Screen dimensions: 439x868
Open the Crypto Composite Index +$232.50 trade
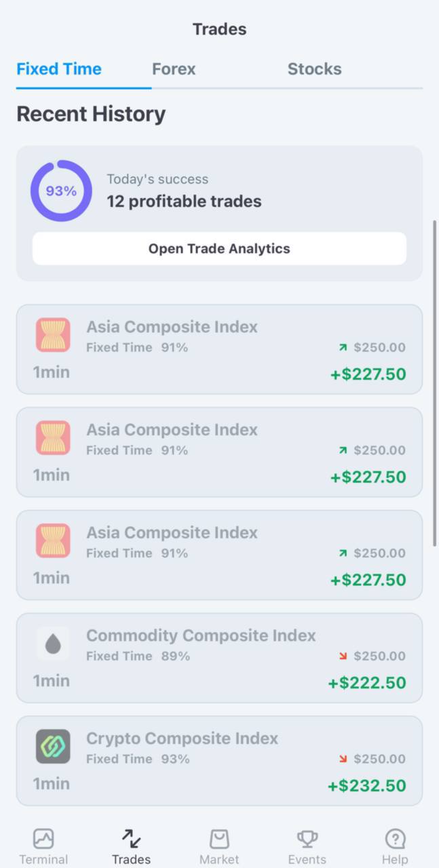point(219,761)
